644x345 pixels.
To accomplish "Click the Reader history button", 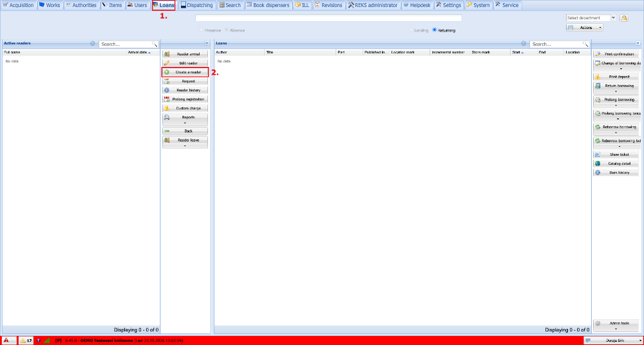I will (x=185, y=90).
